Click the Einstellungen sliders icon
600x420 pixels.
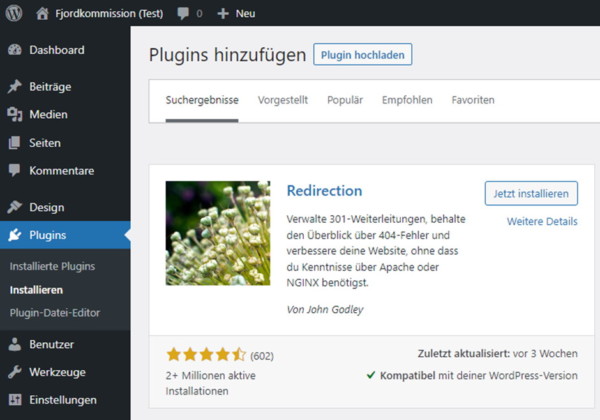pos(15,400)
